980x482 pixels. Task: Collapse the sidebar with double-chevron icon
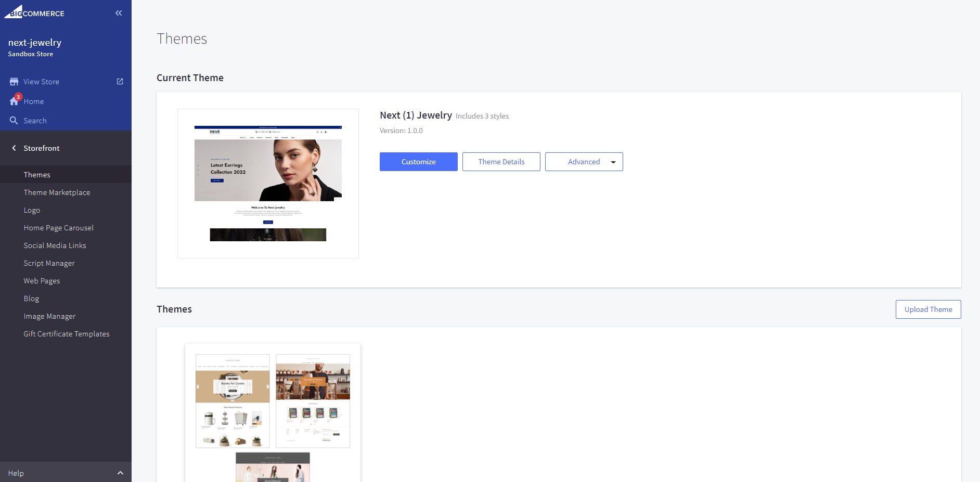click(119, 13)
